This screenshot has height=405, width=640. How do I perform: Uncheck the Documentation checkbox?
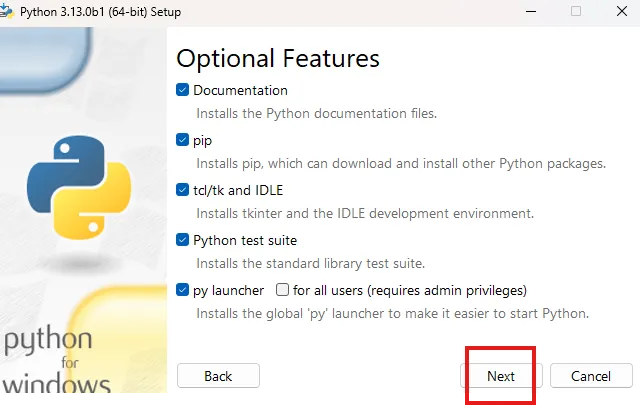pos(182,90)
